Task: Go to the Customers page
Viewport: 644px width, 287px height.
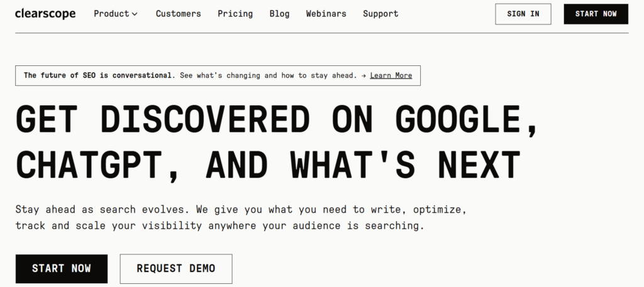Action: tap(179, 13)
